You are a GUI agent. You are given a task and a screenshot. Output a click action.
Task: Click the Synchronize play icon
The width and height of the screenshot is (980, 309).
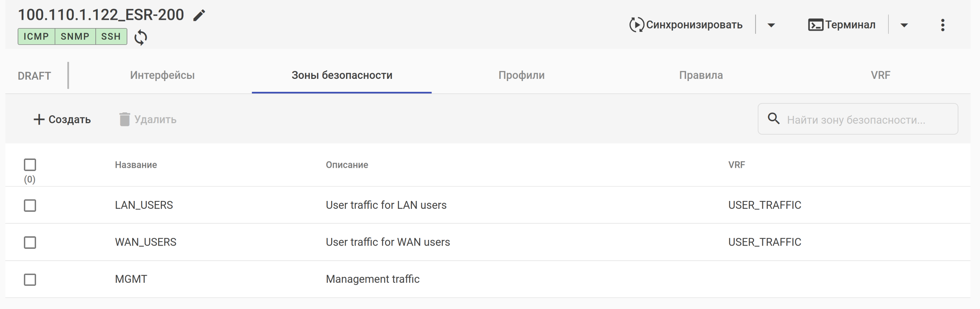636,25
